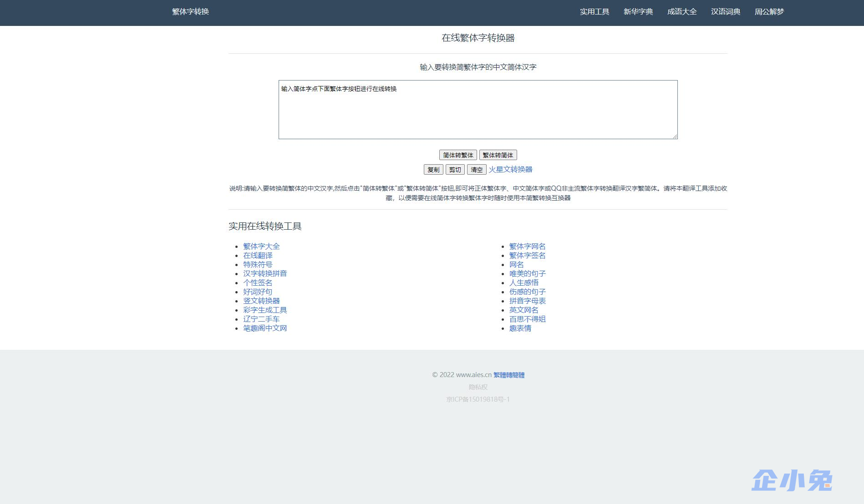Click the 清空 clear button

click(477, 170)
